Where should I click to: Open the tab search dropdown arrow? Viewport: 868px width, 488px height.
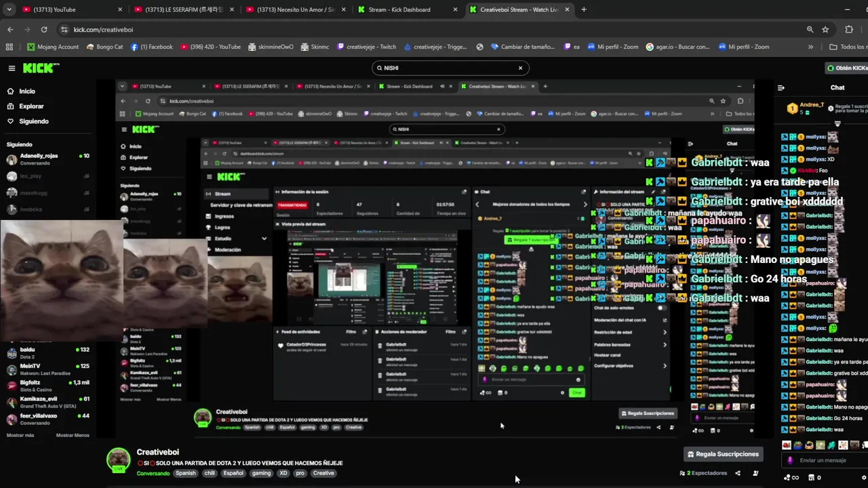[x=9, y=9]
